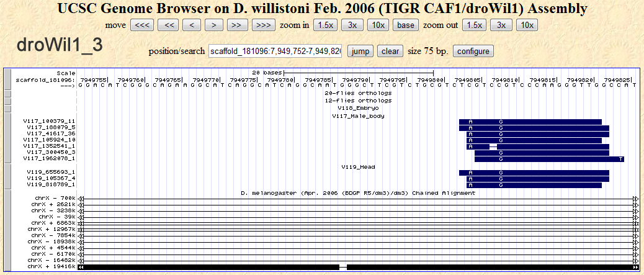644x275 pixels.
Task: Zoom in 1.5x
Action: (x=326, y=25)
